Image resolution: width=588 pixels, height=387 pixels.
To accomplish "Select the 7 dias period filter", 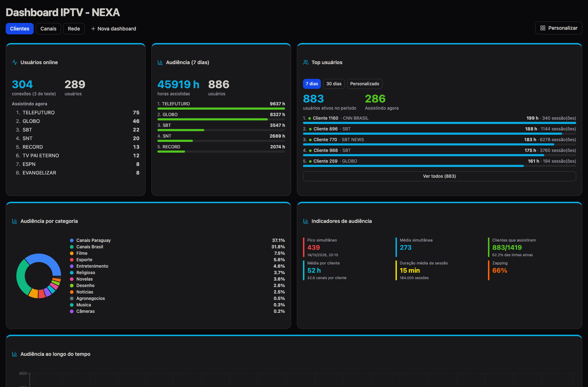I will (x=312, y=84).
